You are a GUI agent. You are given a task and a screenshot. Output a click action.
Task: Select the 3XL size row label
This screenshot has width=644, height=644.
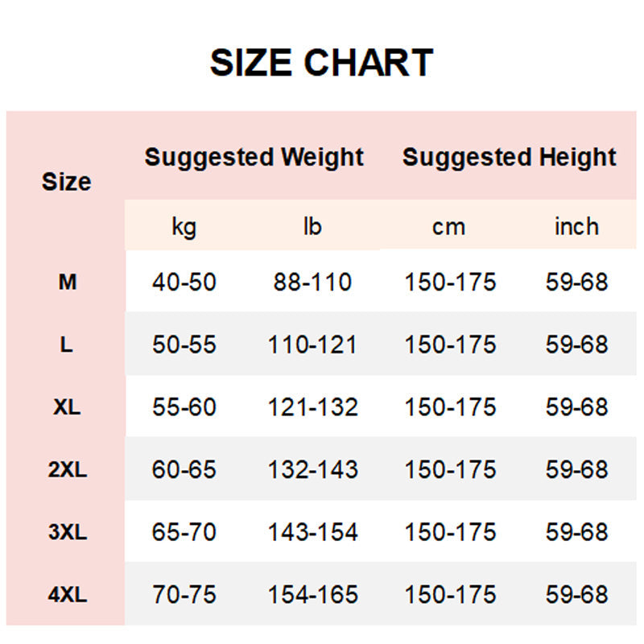coord(67,532)
